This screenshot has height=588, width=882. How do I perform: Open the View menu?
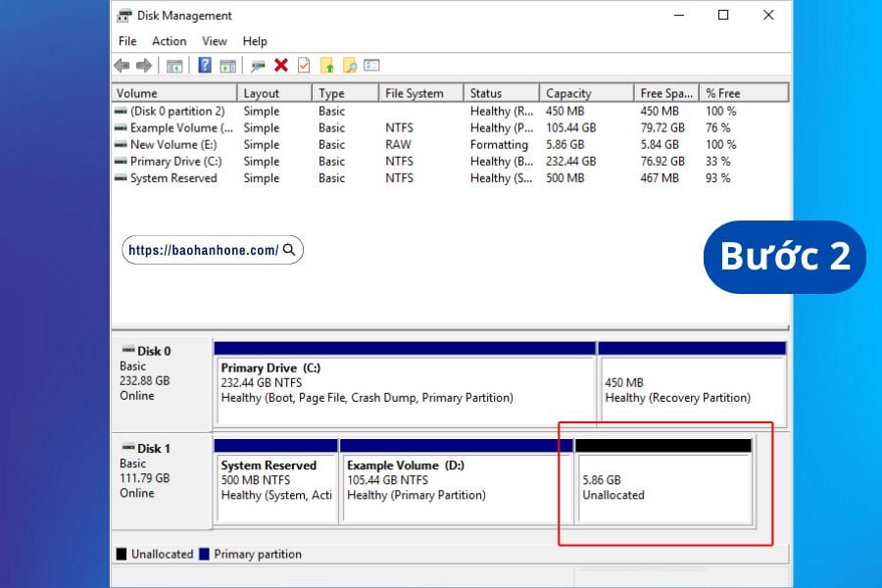[215, 41]
